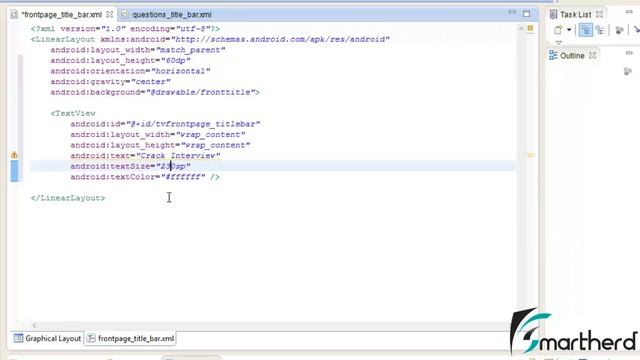Viewport: 640px width, 360px height.
Task: Click the orientation value "horizontal"
Action: tap(181, 71)
